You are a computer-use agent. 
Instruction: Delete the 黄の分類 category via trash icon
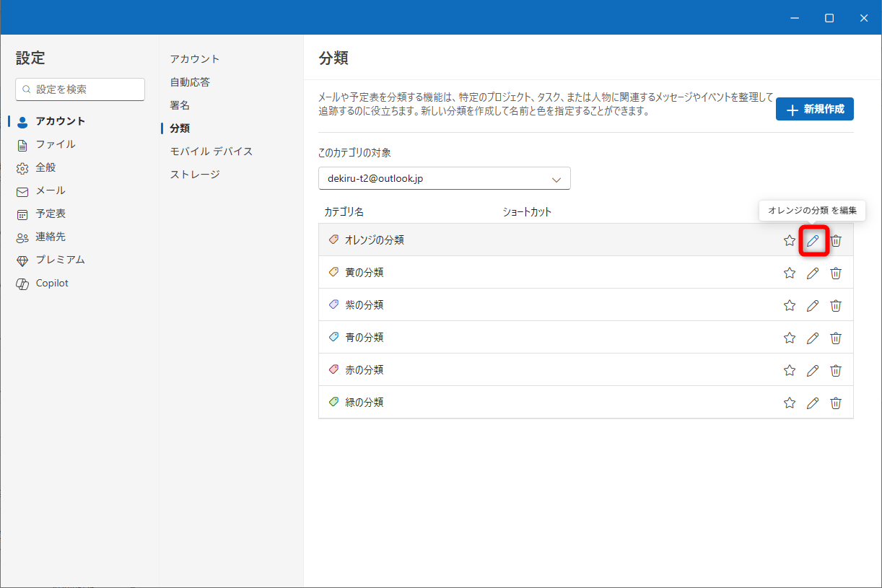[x=836, y=273]
